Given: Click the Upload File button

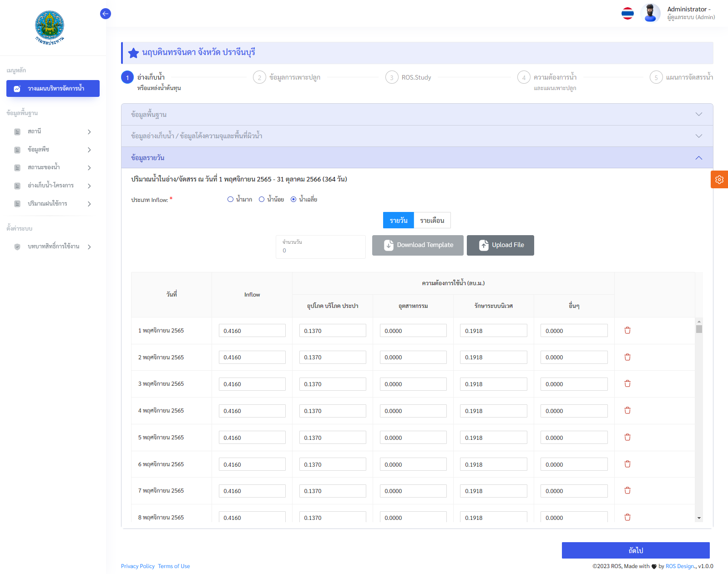Looking at the screenshot, I should (x=500, y=245).
